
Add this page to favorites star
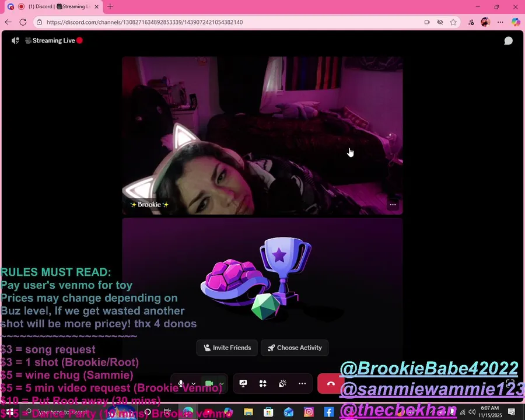[453, 22]
